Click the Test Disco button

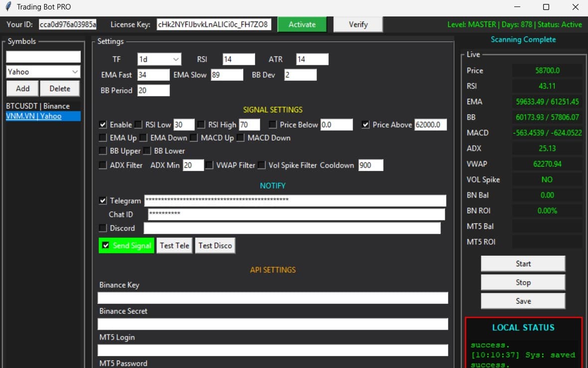click(215, 246)
